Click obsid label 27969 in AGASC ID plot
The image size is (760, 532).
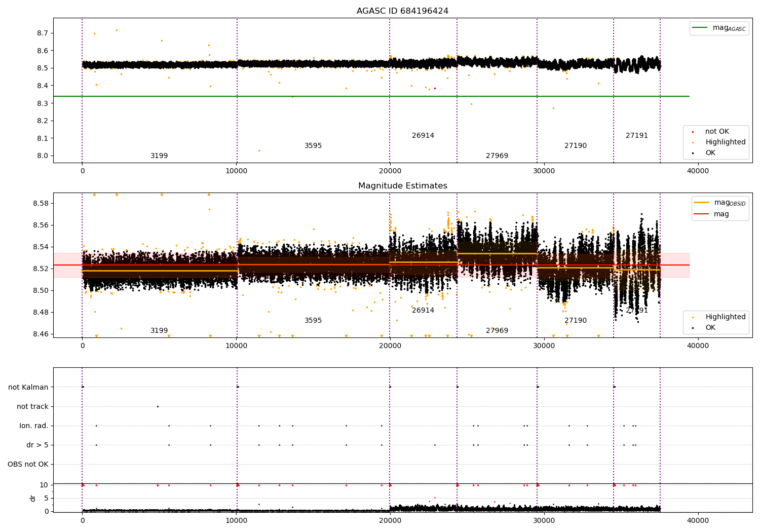[x=497, y=156]
